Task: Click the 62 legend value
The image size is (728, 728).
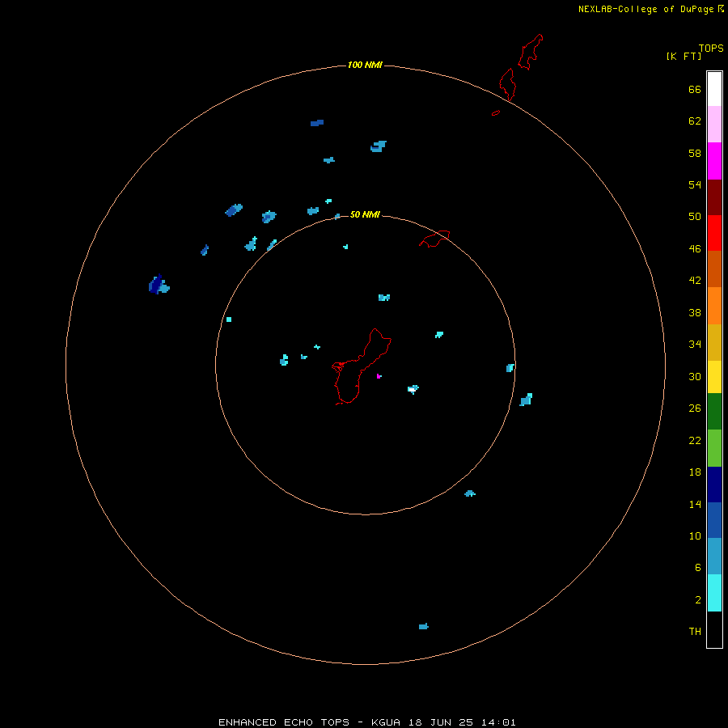Action: pyautogui.click(x=695, y=121)
